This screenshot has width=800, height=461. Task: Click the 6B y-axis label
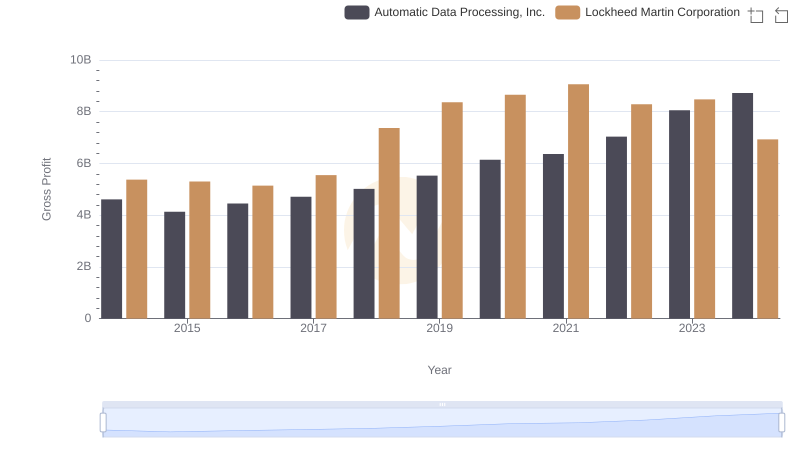pos(84,163)
